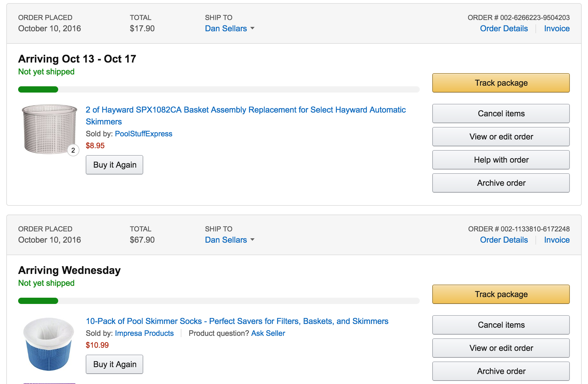Click quantity badge on basket image
Image resolution: width=588 pixels, height=384 pixels.
click(73, 150)
